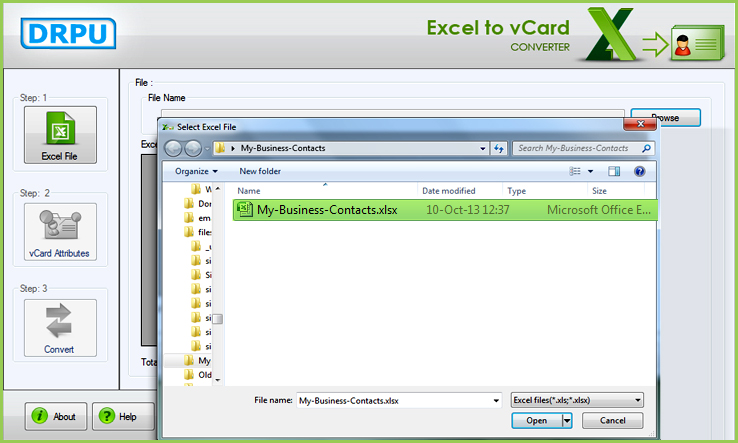Toggle the preview pane icon

click(x=614, y=171)
